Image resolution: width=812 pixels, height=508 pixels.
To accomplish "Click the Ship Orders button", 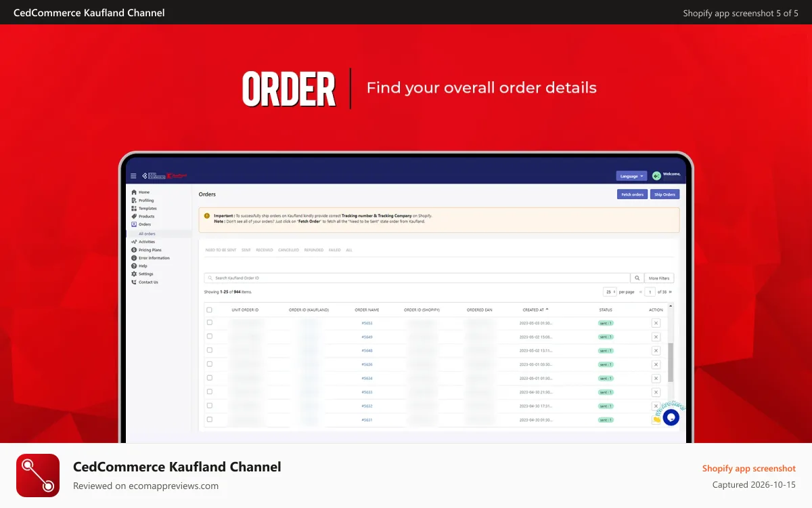I will coord(664,194).
